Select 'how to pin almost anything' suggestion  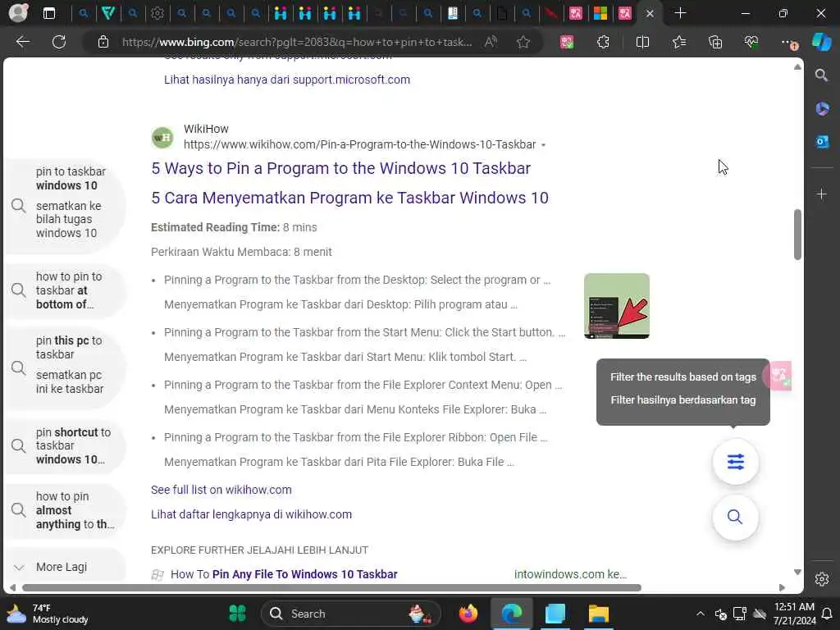[x=66, y=510]
